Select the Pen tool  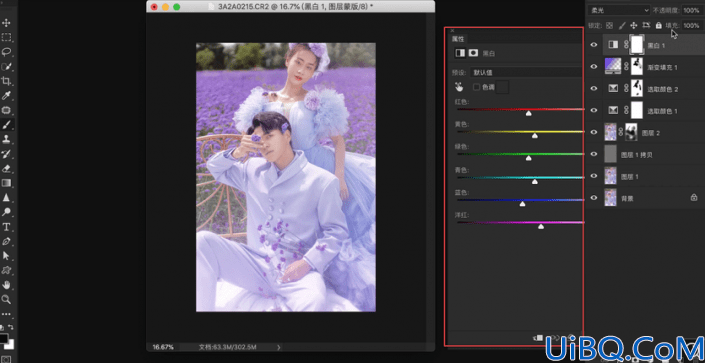click(6, 241)
